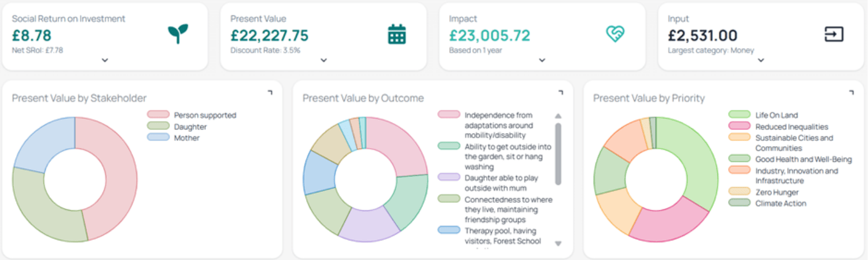868x260 pixels.
Task: Toggle Reduced Inequalities legend entry
Action: click(791, 127)
